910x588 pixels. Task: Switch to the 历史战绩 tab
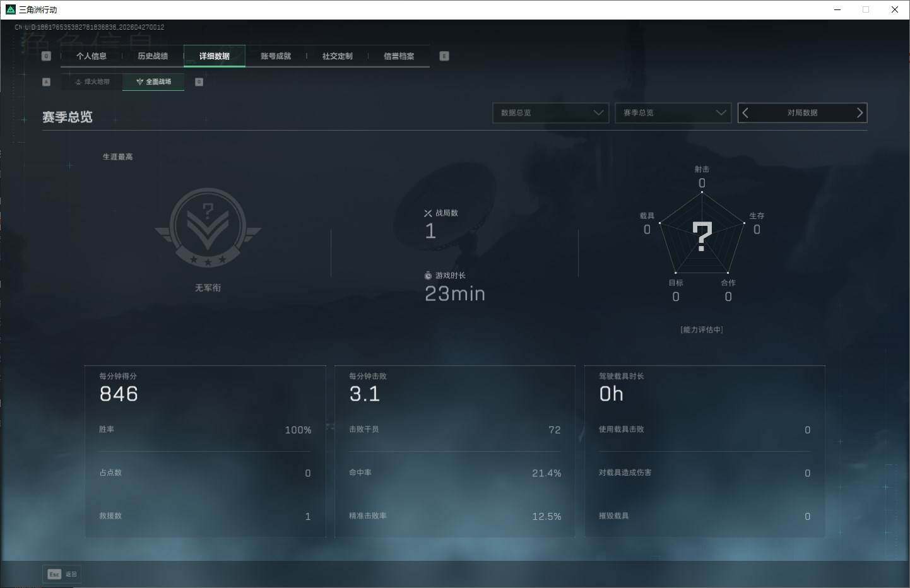(x=153, y=56)
